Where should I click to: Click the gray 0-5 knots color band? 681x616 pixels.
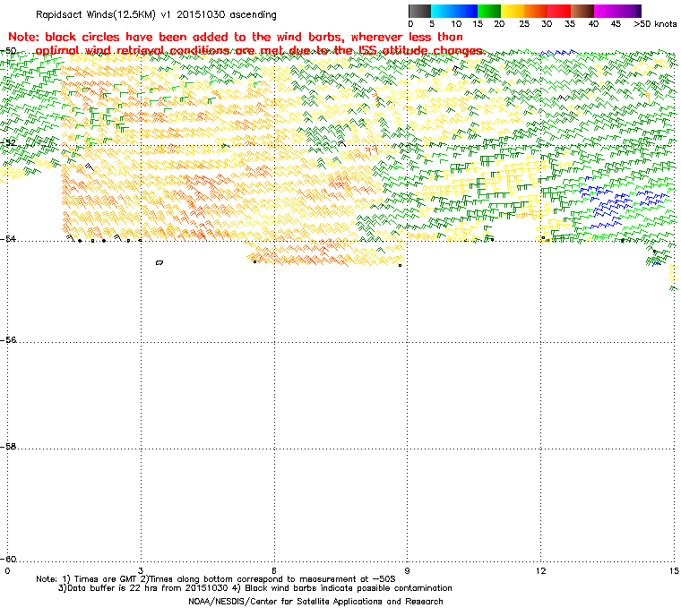(419, 11)
